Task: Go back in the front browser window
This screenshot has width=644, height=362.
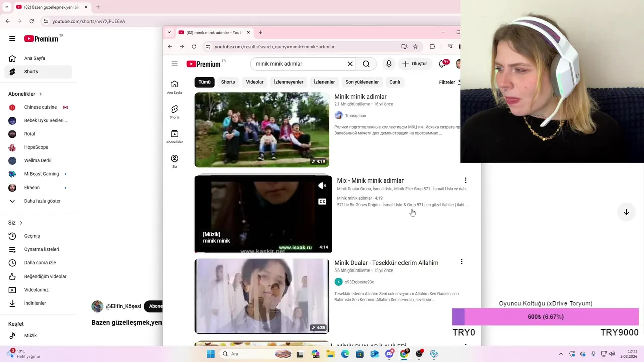Action: tap(170, 47)
